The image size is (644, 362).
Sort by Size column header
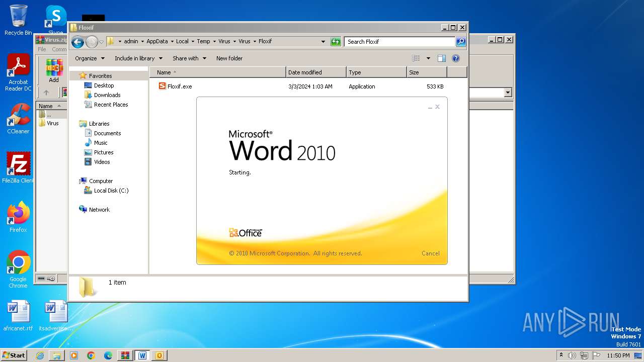click(427, 72)
